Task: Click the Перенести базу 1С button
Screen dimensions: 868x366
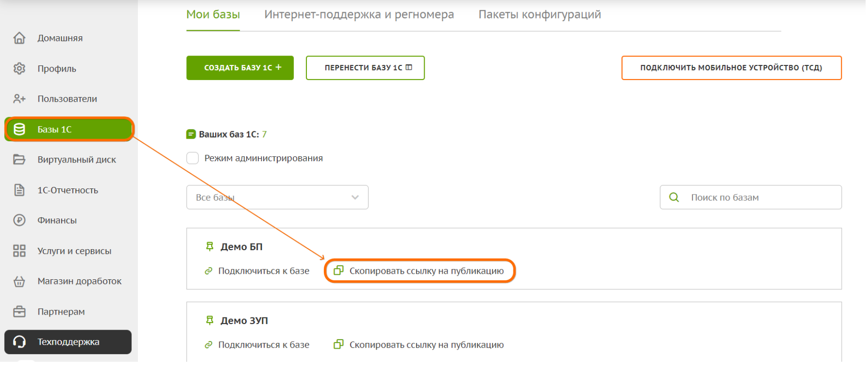Action: (x=365, y=68)
